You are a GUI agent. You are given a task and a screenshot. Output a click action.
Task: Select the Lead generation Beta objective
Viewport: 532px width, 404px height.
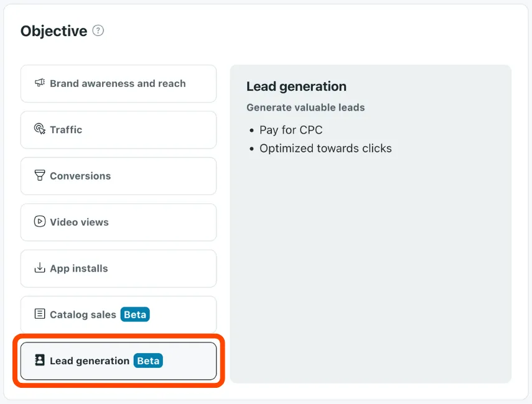pos(118,361)
